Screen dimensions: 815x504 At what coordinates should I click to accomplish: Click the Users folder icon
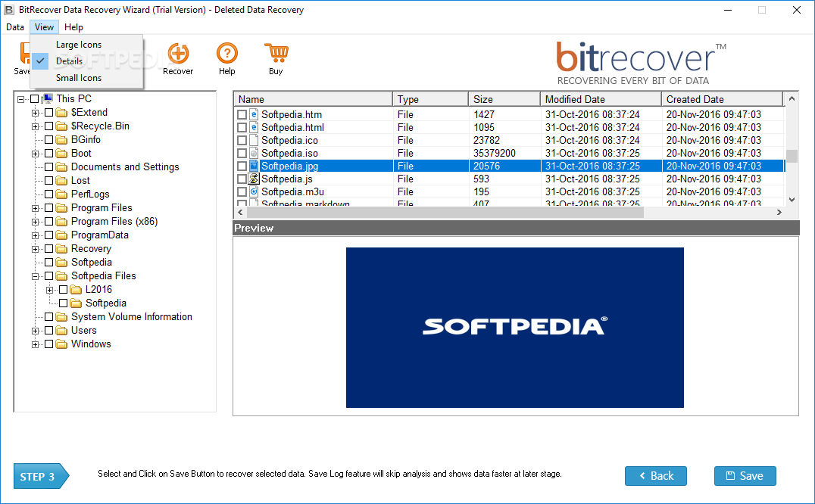pyautogui.click(x=62, y=330)
